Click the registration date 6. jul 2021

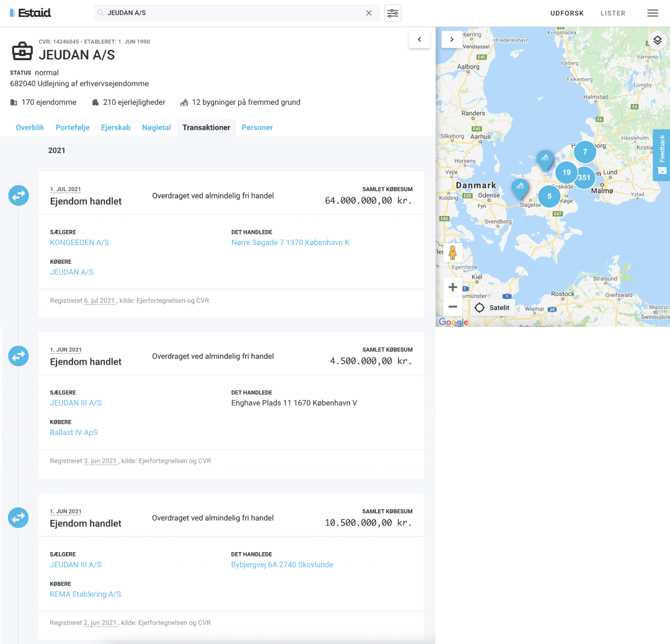tap(99, 300)
